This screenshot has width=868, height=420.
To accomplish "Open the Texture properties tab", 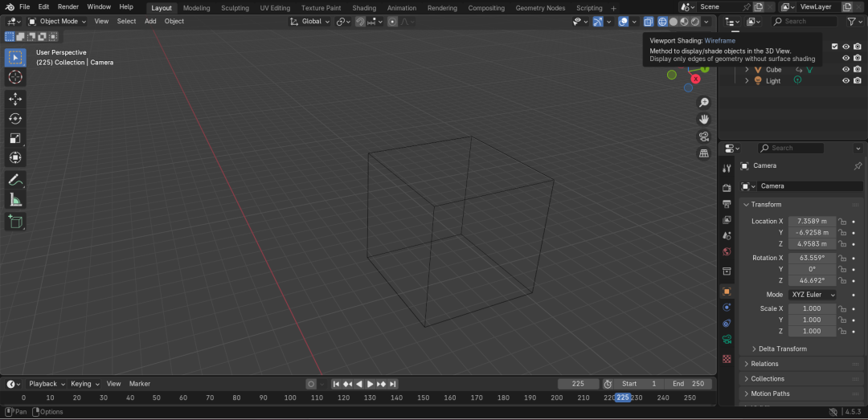I will pyautogui.click(x=727, y=359).
